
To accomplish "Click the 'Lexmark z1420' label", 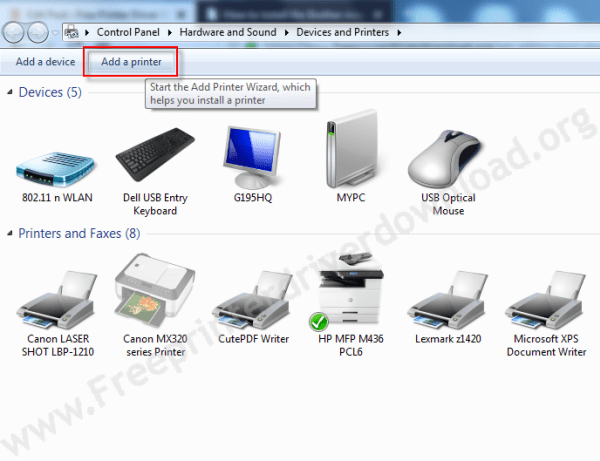I will (x=448, y=339).
